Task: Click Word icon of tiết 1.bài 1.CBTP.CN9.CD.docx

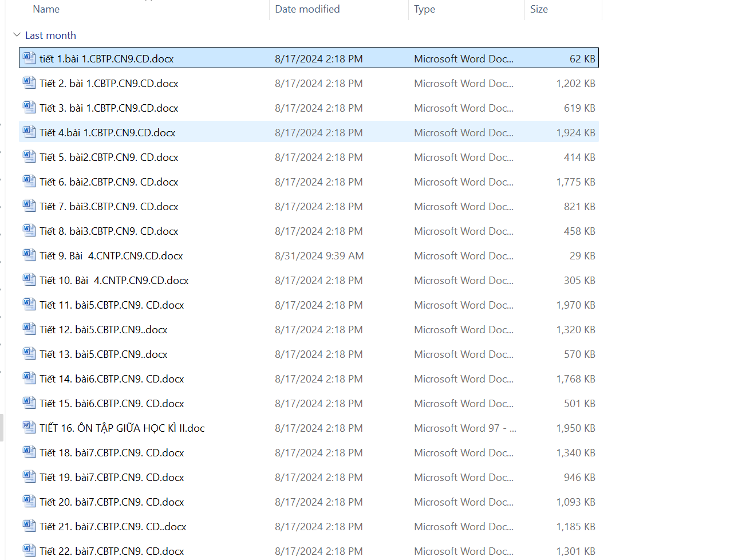Action: (29, 58)
